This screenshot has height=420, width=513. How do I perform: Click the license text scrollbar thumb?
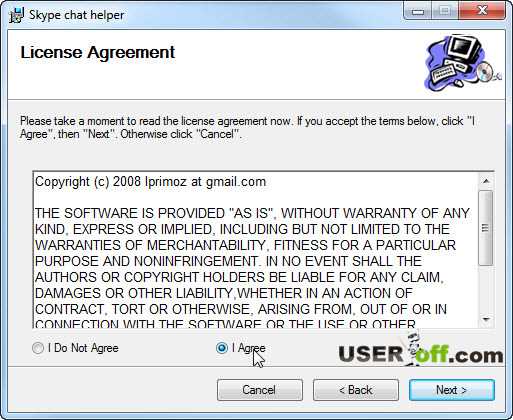click(486, 228)
